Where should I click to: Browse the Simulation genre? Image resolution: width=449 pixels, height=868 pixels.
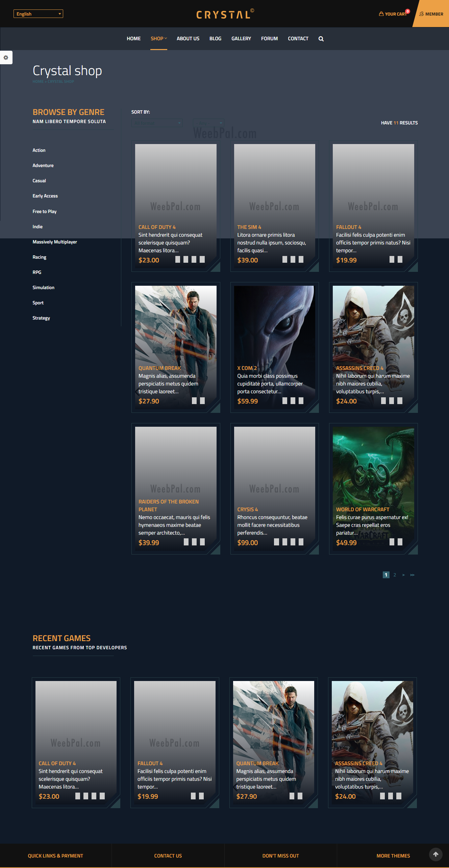43,287
